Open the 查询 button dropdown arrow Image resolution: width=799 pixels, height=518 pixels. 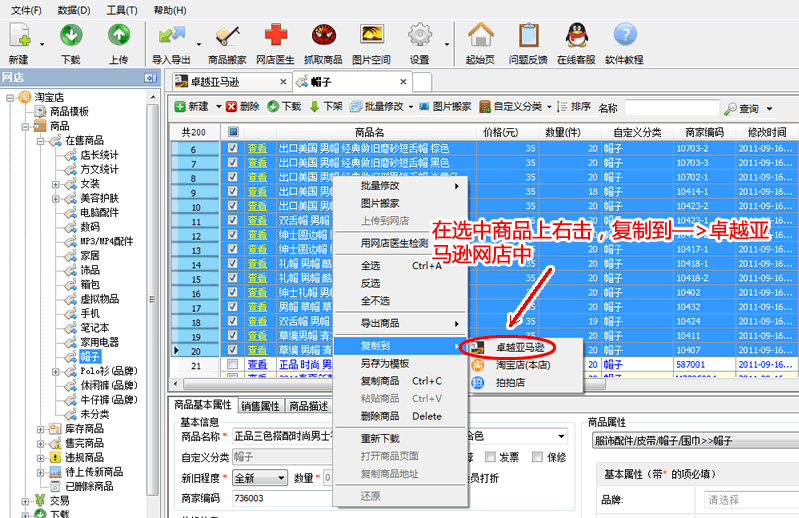pyautogui.click(x=769, y=108)
